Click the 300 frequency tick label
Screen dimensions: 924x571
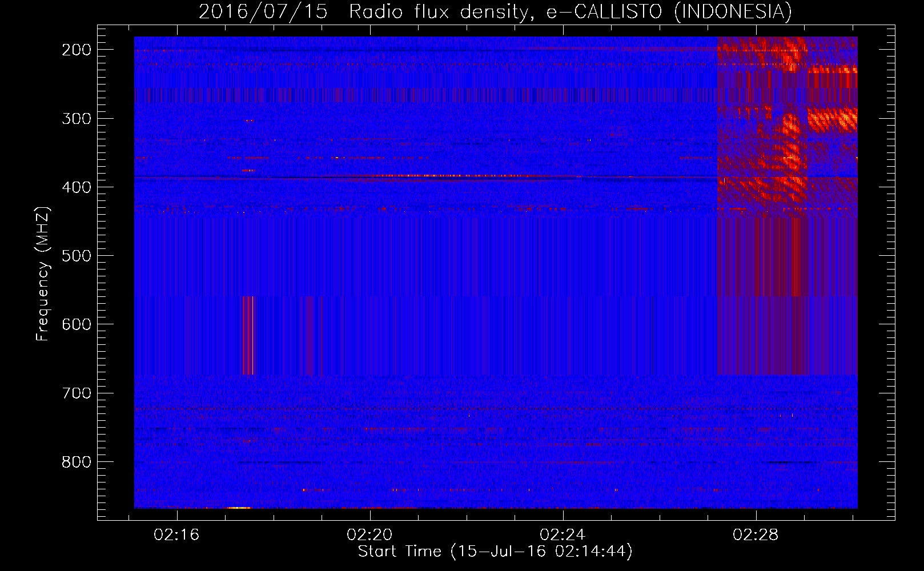point(77,119)
